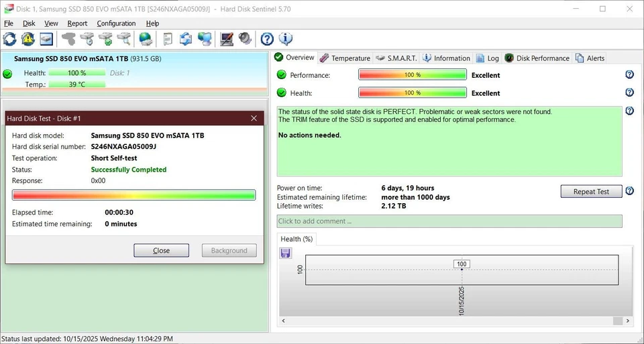Open the Configuration menu
The width and height of the screenshot is (644, 344).
pos(116,23)
